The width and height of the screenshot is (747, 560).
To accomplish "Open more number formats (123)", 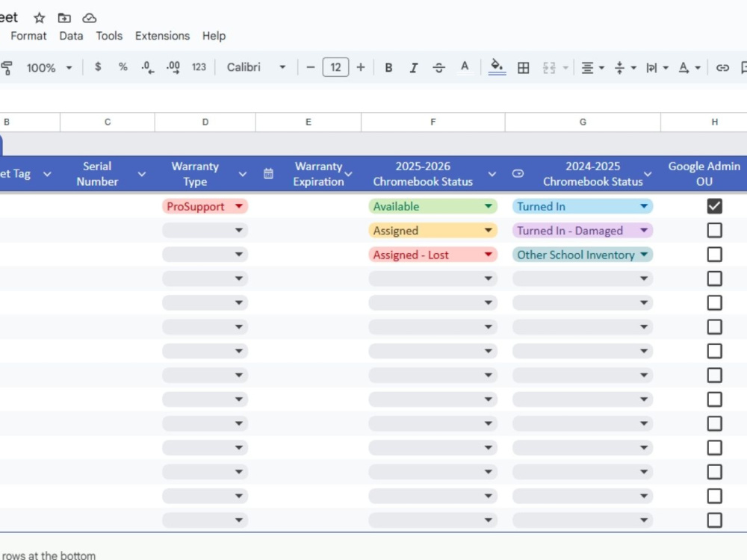I will (199, 67).
